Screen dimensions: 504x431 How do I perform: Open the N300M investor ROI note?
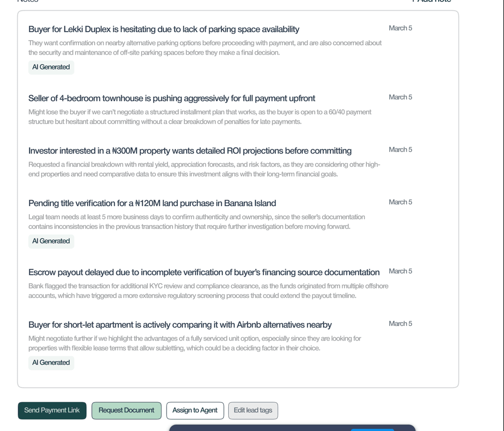190,151
